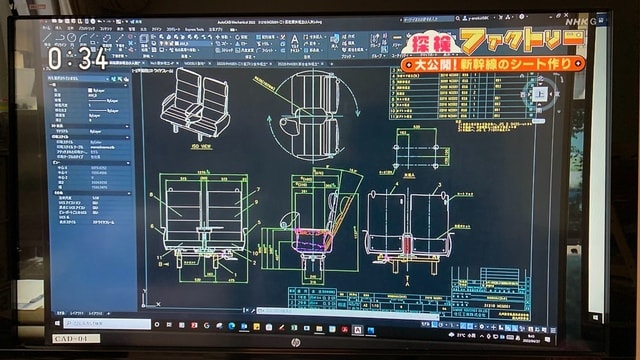Collapse the Misc section in Properties palette
The width and height of the screenshot is (640, 360).
(x=129, y=193)
